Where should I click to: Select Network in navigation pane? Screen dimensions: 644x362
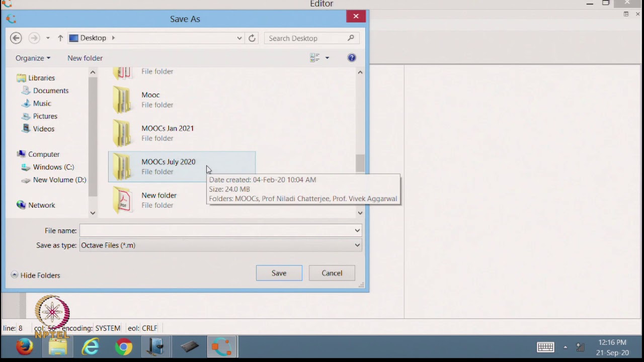pos(41,205)
